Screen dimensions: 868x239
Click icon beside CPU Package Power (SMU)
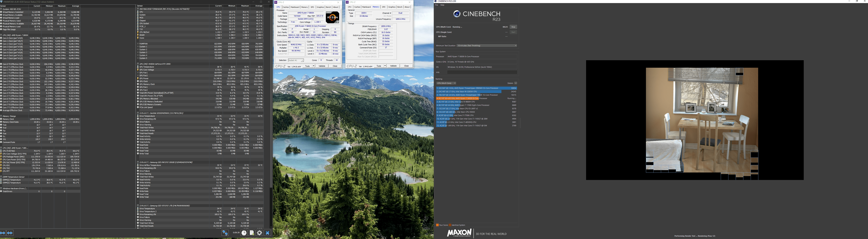pyautogui.click(x=1, y=157)
